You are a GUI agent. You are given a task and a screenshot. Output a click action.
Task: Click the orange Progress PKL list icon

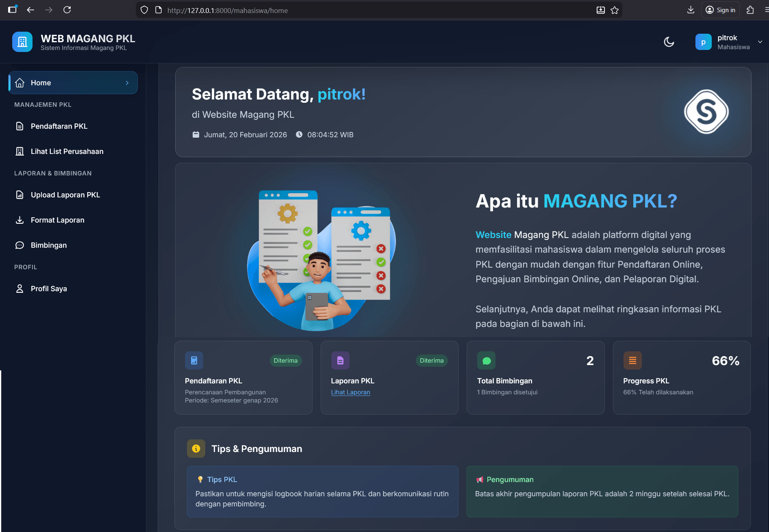tap(632, 361)
